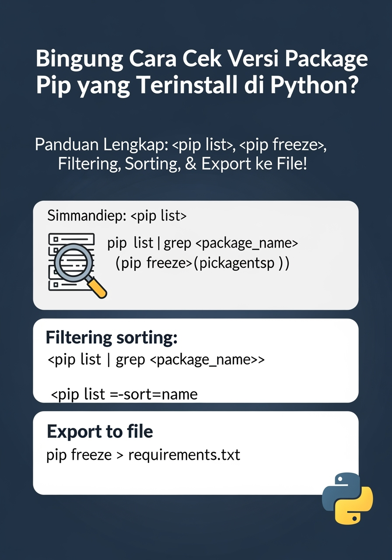Click the blank gap between the Filtering sorting commands
The width and height of the screenshot is (392, 560).
[196, 377]
